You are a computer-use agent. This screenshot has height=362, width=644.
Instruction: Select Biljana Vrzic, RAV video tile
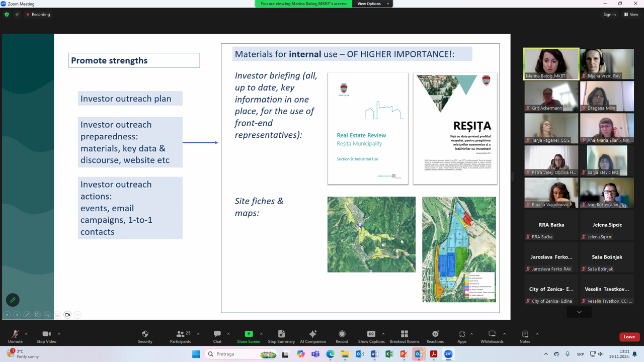point(607,64)
